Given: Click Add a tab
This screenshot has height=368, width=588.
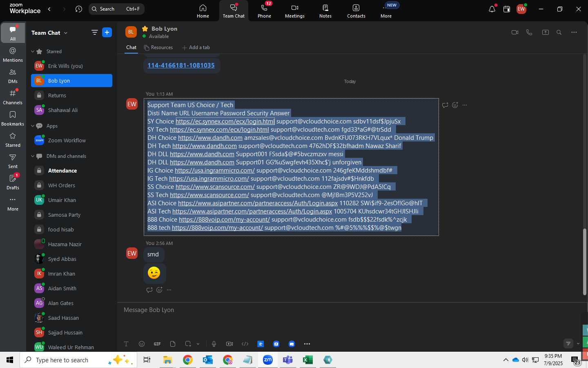Looking at the screenshot, I should tap(196, 47).
